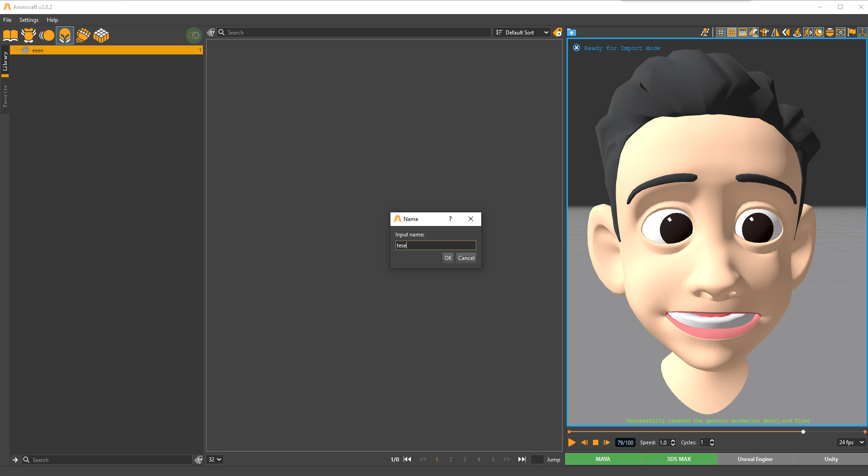The image size is (868, 476).
Task: Select the body armor animation category
Action: click(x=29, y=35)
